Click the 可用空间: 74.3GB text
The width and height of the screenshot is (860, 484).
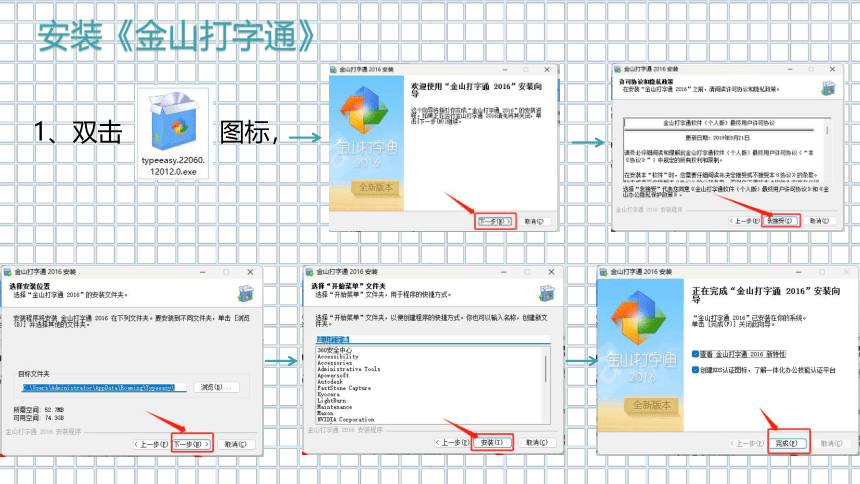click(x=38, y=418)
